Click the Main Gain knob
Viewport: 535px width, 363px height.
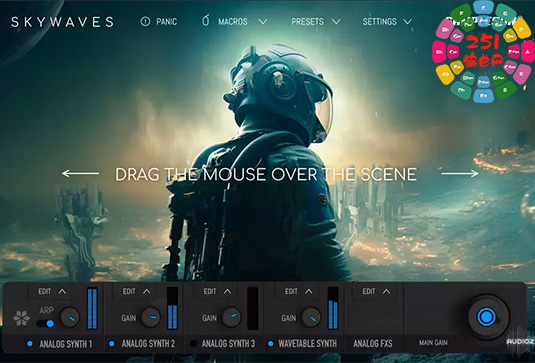[487, 317]
